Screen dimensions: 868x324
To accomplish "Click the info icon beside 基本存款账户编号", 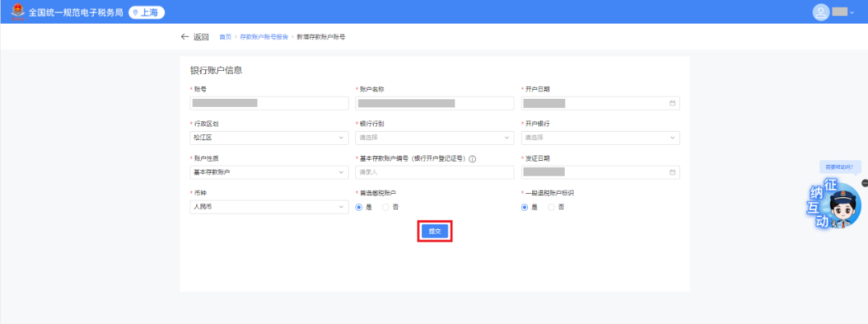I will pos(473,158).
